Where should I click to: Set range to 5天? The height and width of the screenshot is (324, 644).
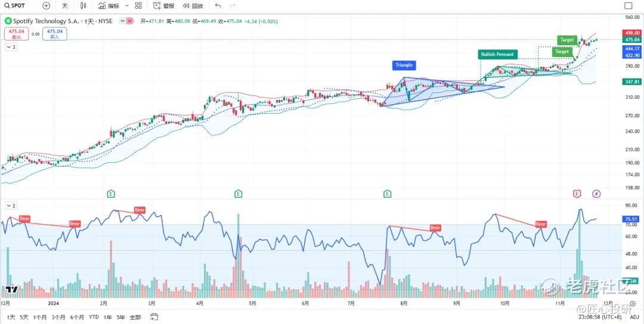[24, 317]
